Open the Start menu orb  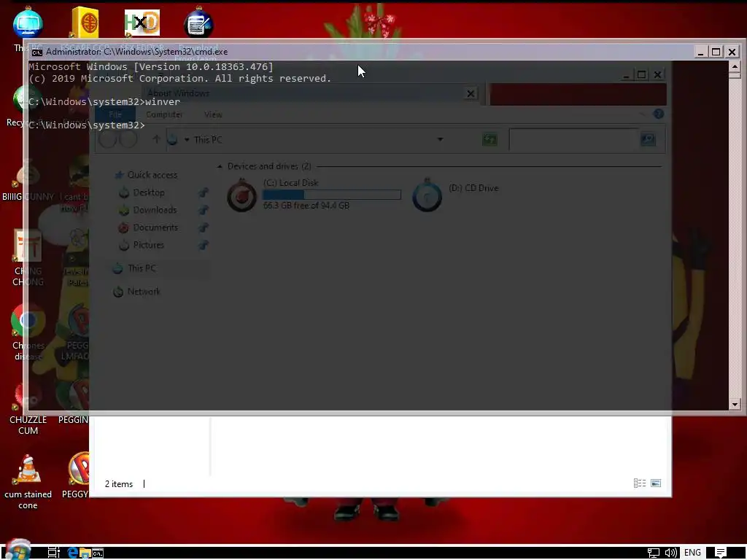[x=18, y=551]
